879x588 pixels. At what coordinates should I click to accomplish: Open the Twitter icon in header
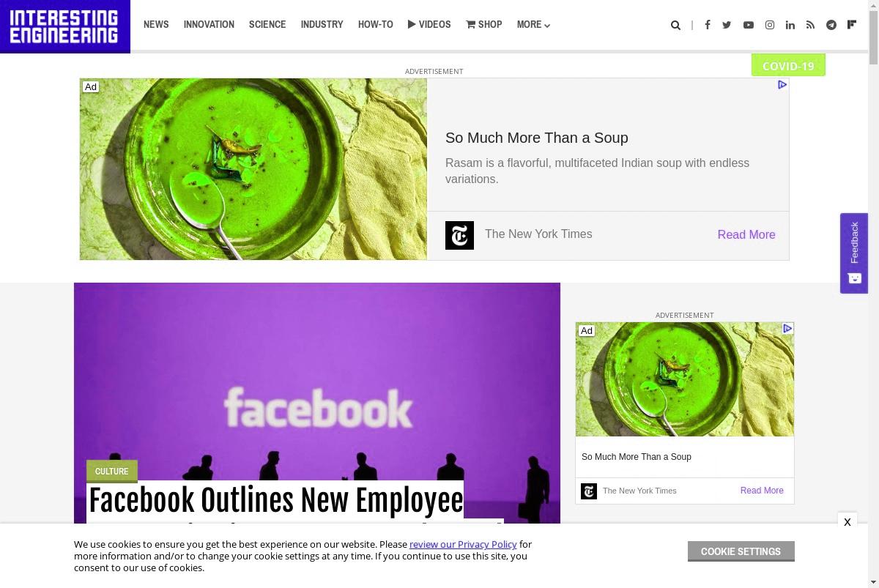pyautogui.click(x=727, y=25)
